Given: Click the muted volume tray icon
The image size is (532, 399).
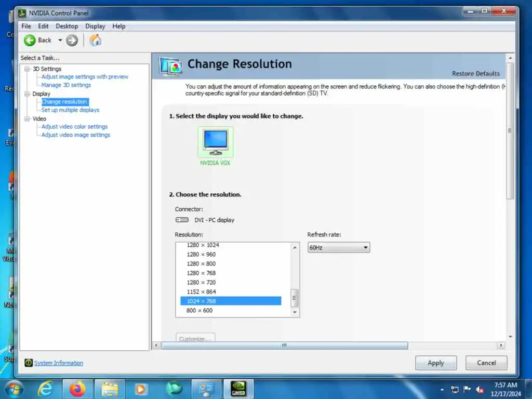Looking at the screenshot, I should point(480,390).
